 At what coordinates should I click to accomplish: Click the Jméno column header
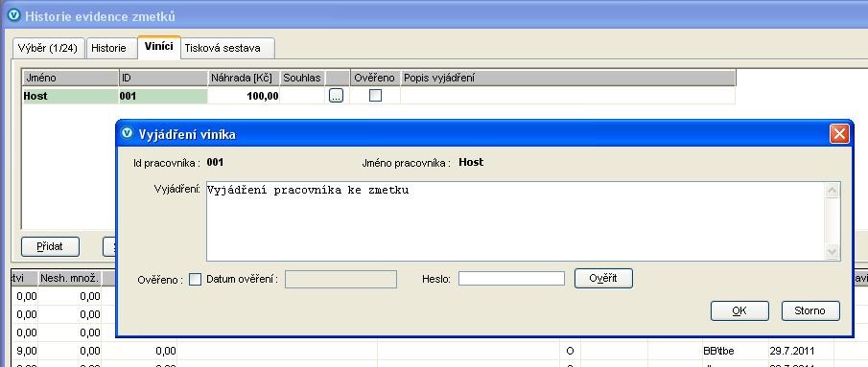(70, 78)
